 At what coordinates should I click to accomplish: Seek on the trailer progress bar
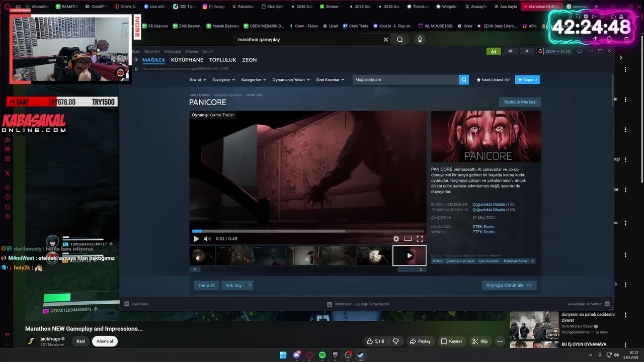coord(308,231)
